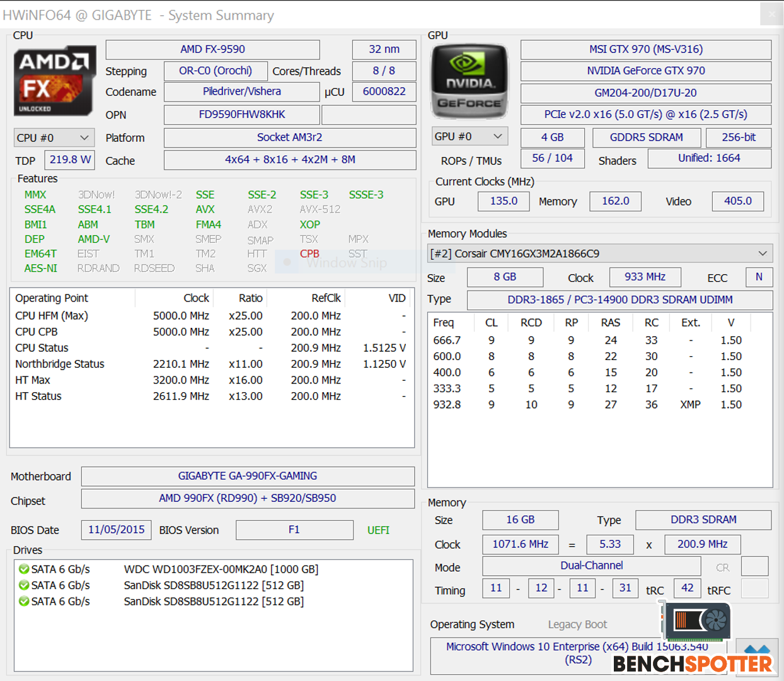
Task: Click the AMD FX Unlocked CPU logo
Action: click(55, 81)
